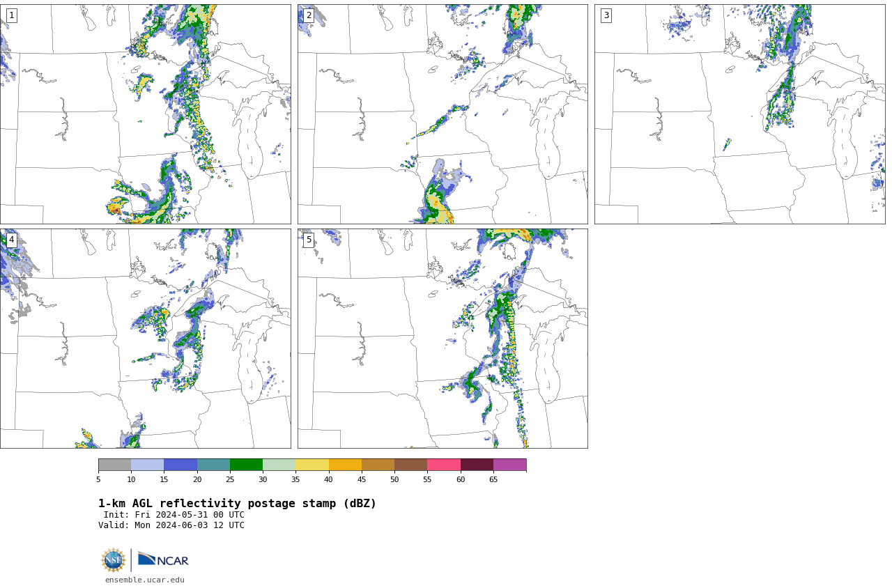Click the maroon 60-65 dBZ swatch
The image size is (892, 588).
(477, 465)
